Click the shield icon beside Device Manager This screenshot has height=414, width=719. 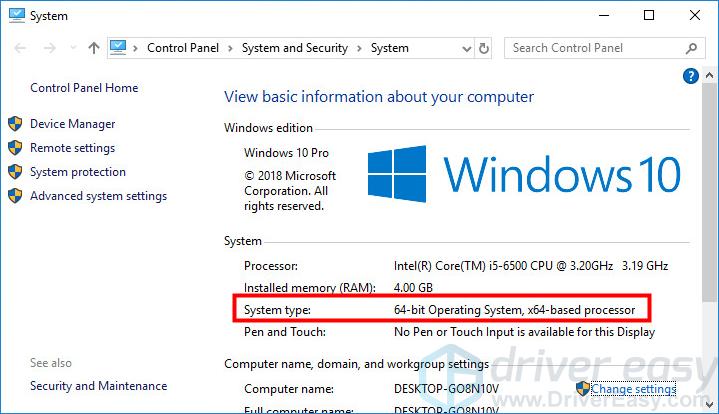[x=15, y=123]
